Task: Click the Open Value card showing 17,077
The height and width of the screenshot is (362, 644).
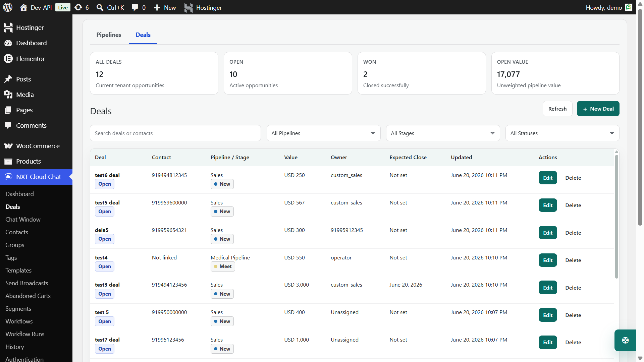Action: coord(555,73)
